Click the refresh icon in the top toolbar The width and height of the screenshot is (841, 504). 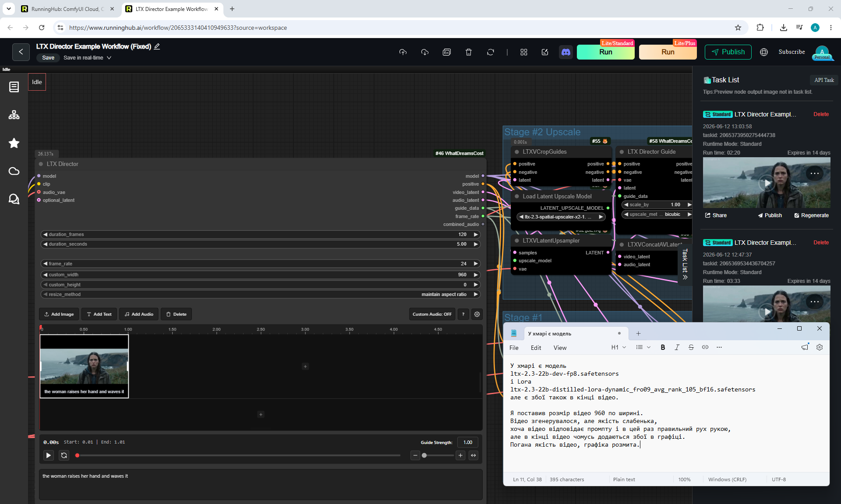click(491, 52)
